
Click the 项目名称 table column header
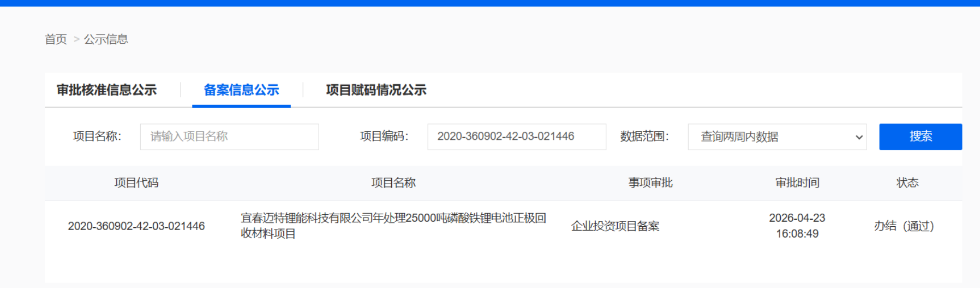(393, 183)
